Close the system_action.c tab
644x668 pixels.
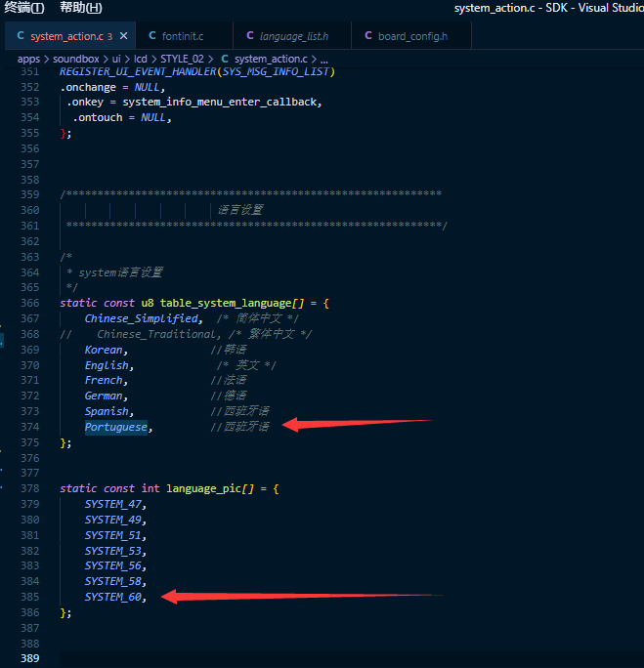123,36
